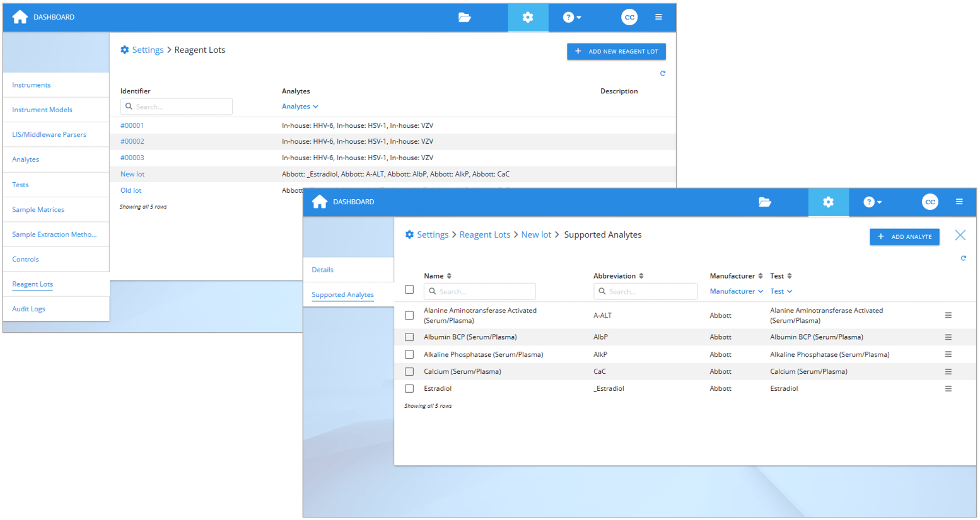Select Audit Logs in the settings sidebar
This screenshot has width=980, height=520.
pos(29,309)
